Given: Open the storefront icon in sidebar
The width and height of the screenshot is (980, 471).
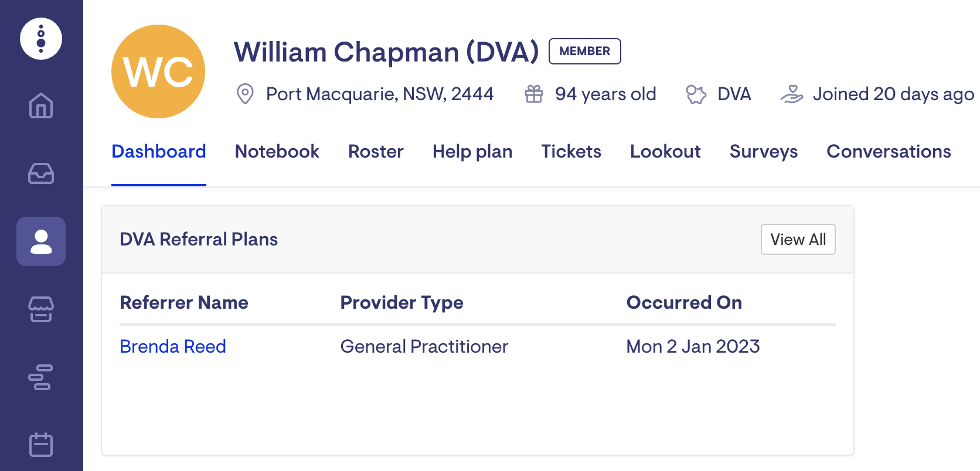Looking at the screenshot, I should (41, 309).
